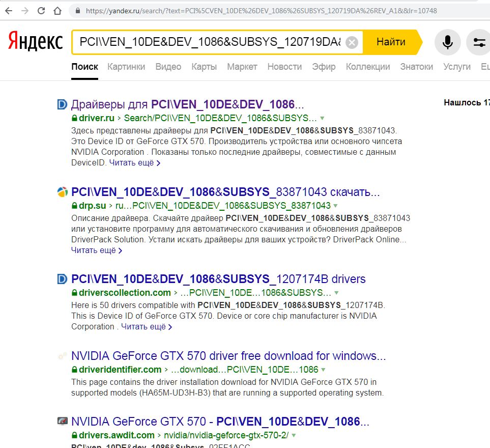The width and height of the screenshot is (490, 448).
Task: Click the driveridentifier.com result favicon
Action: tap(62, 356)
